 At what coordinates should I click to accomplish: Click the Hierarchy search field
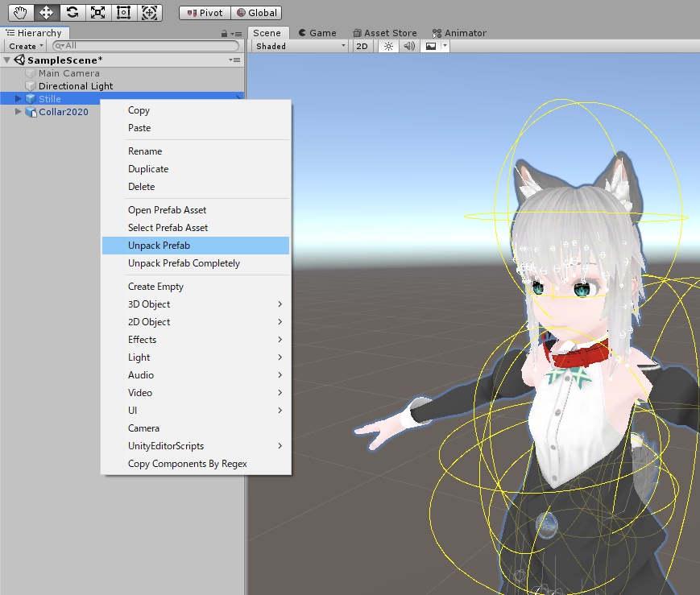146,46
